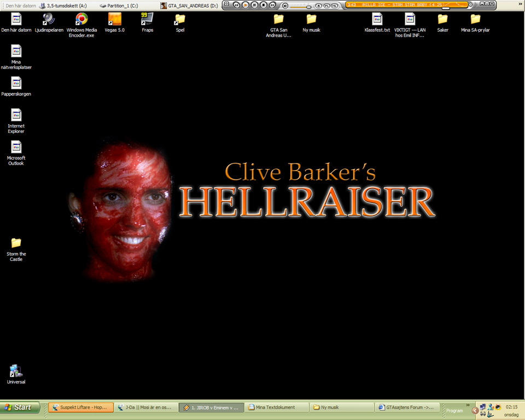525x420 pixels.
Task: Select the Saker folder icon
Action: [x=442, y=22]
